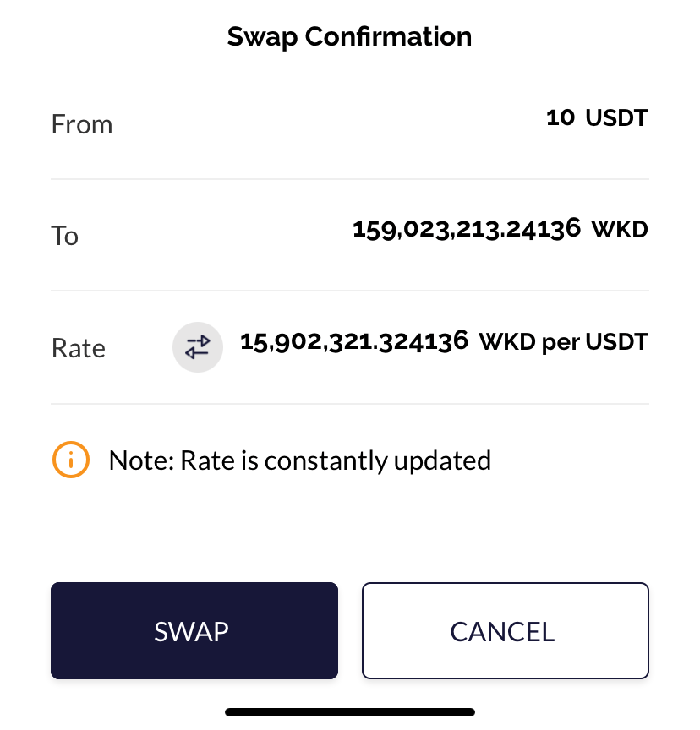Click the orange info circle icon
This screenshot has width=700, height=730.
point(71,460)
